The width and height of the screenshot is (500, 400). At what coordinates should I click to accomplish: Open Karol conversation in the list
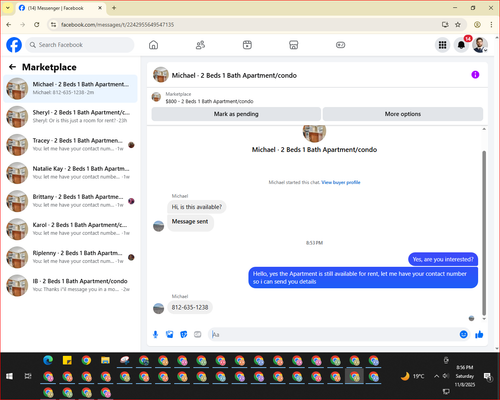(70, 229)
